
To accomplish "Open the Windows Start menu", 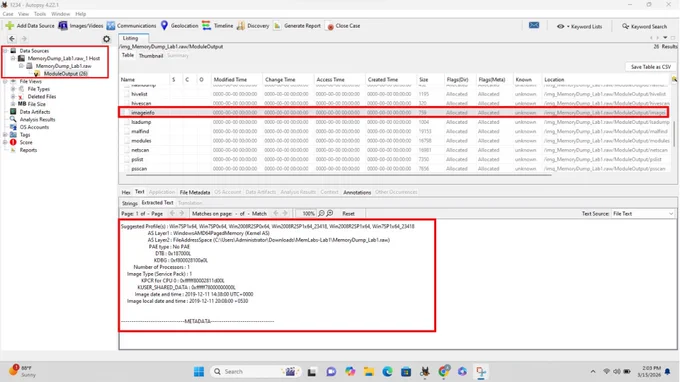I will point(199,372).
